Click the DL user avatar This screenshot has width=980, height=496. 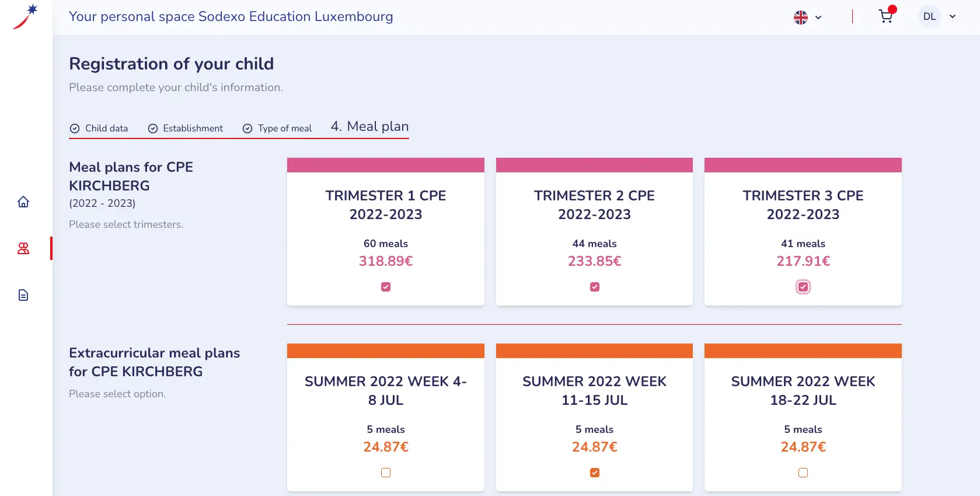929,16
